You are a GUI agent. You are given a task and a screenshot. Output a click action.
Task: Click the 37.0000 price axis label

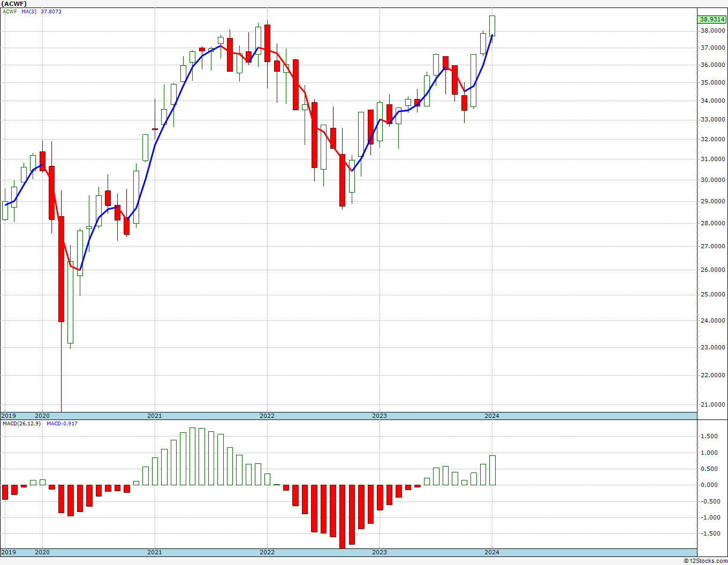pos(713,48)
